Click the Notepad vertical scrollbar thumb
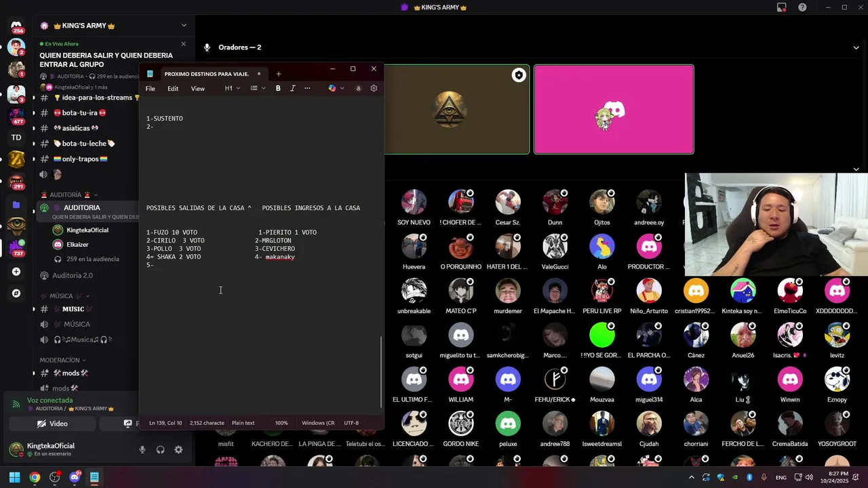 coord(381,371)
